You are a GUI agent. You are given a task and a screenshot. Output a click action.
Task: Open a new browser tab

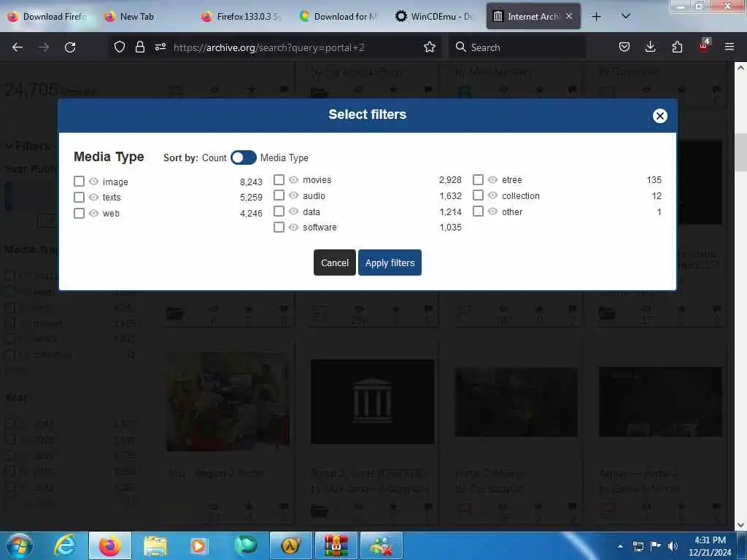point(596,17)
